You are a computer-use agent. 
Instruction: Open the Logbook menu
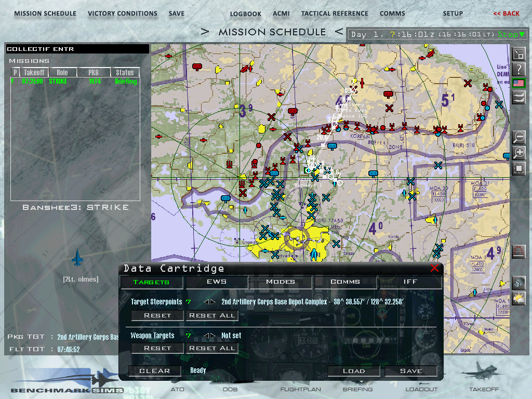click(246, 14)
